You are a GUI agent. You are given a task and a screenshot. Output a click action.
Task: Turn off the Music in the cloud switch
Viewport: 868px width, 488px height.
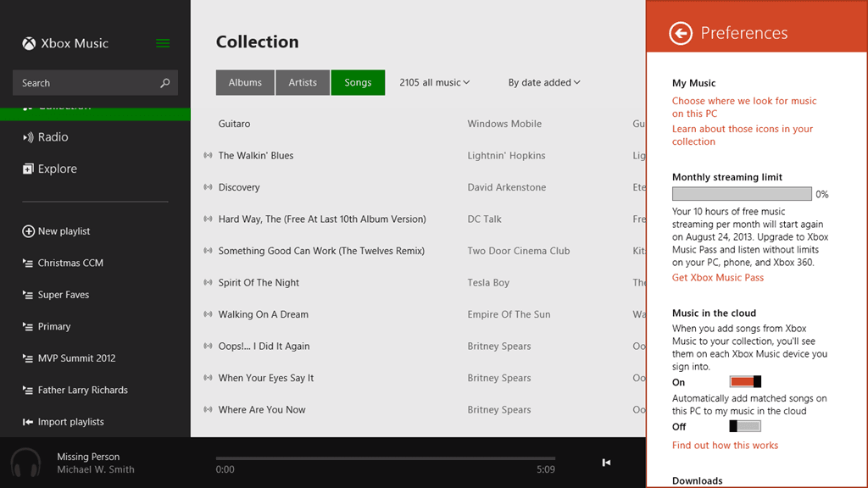coord(745,382)
